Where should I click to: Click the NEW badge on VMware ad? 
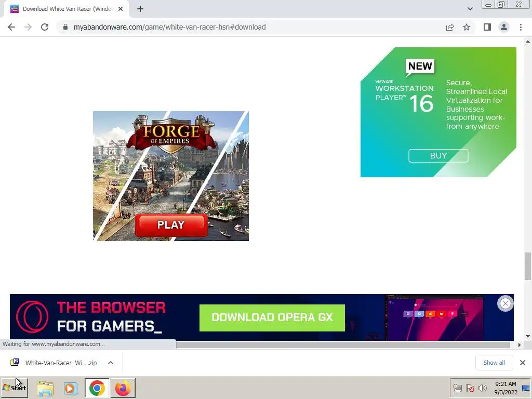[x=420, y=66]
